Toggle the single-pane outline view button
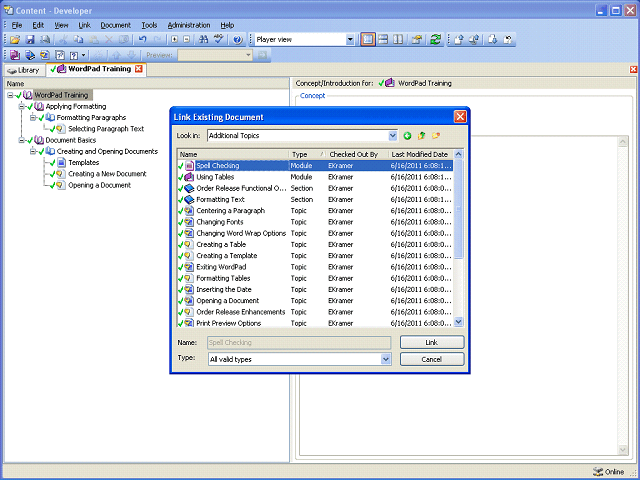The width and height of the screenshot is (640, 480). pyautogui.click(x=368, y=40)
